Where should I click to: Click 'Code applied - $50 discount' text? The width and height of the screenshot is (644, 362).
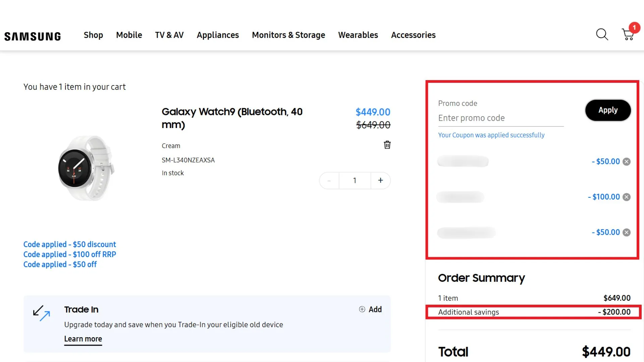(69, 244)
